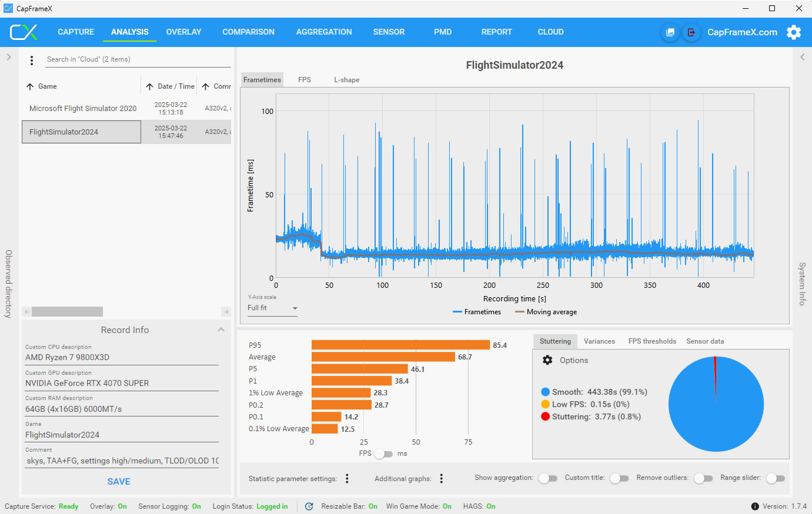Screen dimensions: 812x514
Task: Click the SAVE button in Record Info
Action: (x=119, y=482)
